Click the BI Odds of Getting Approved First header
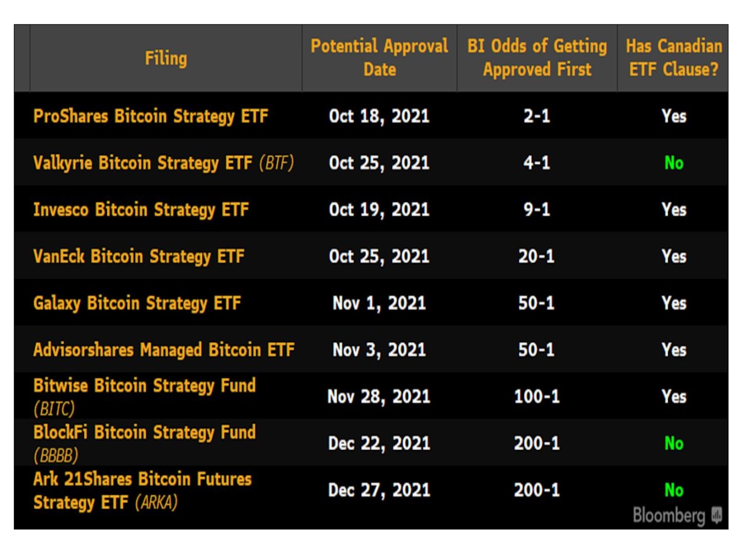 pyautogui.click(x=537, y=58)
